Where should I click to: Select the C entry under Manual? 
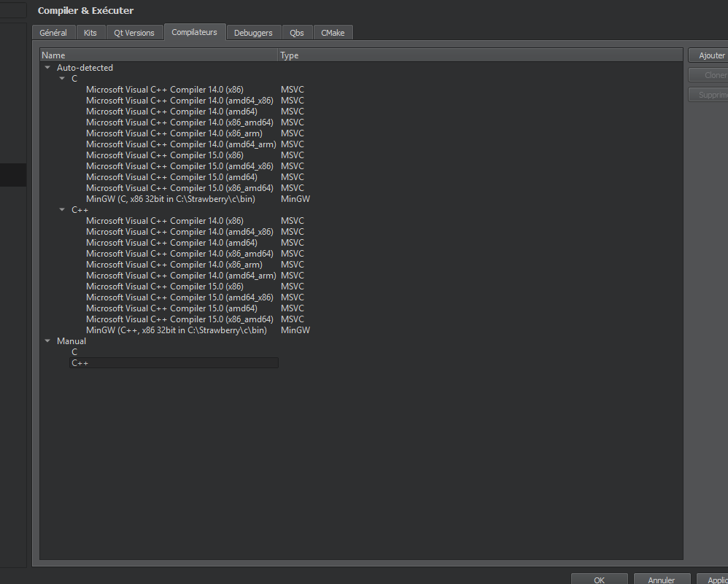click(74, 352)
